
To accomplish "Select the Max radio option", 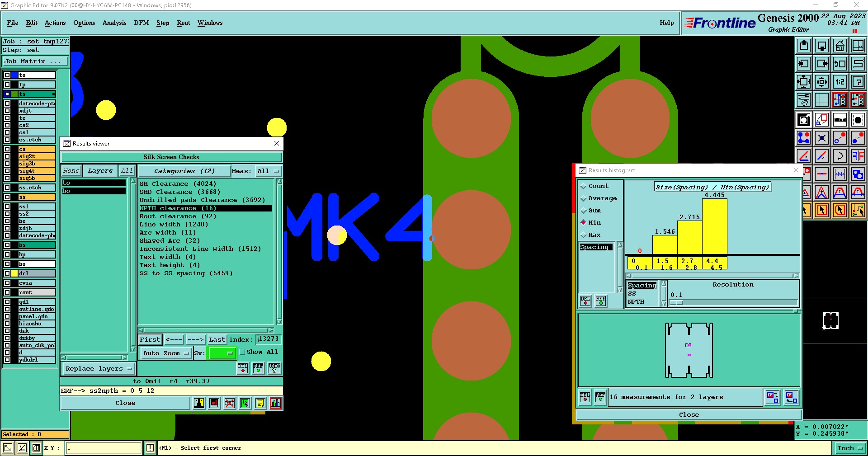I will 584,235.
